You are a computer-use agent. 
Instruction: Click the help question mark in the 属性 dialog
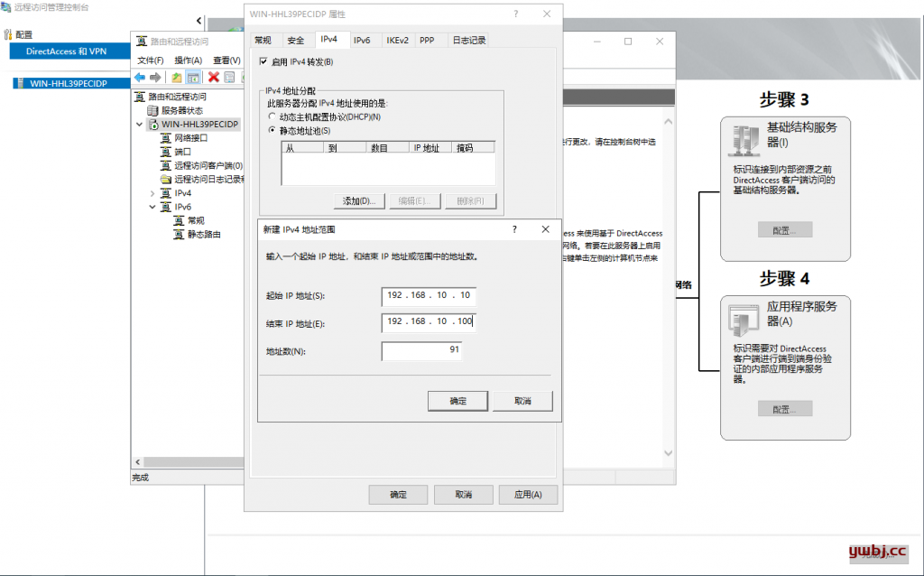(x=515, y=14)
